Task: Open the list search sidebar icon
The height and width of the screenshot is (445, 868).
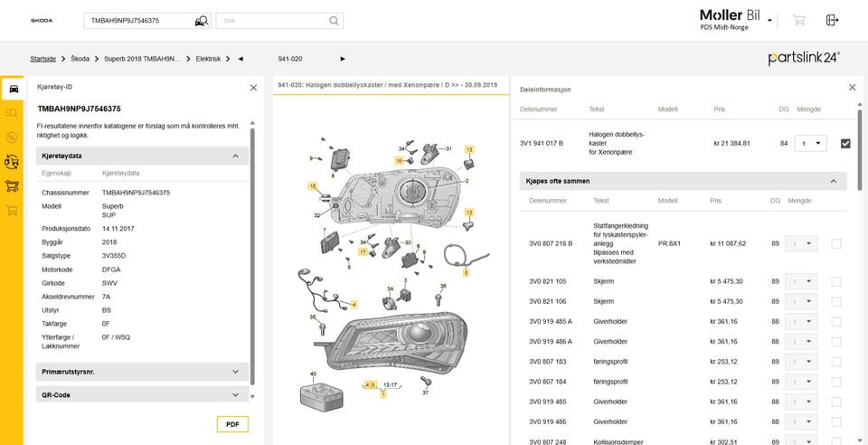Action: (x=12, y=113)
